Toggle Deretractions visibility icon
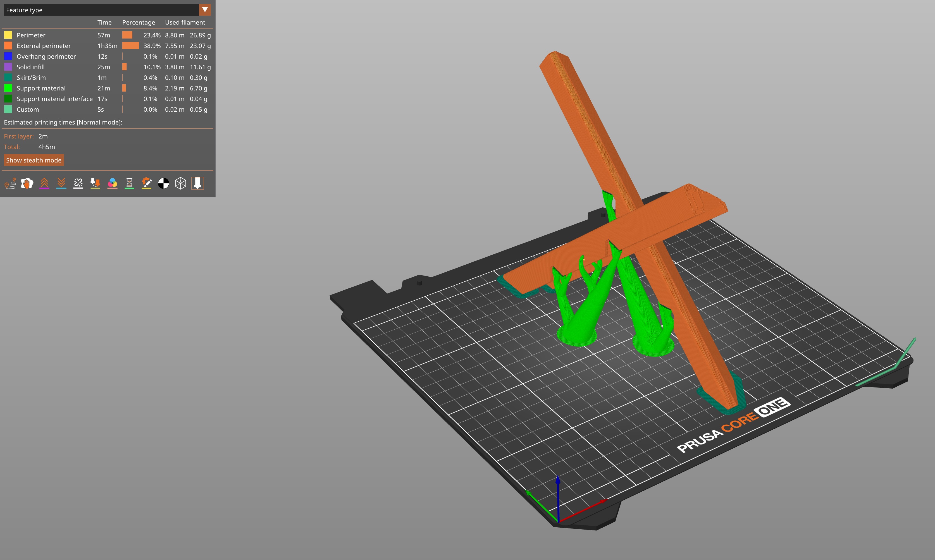This screenshot has width=935, height=560. [61, 183]
